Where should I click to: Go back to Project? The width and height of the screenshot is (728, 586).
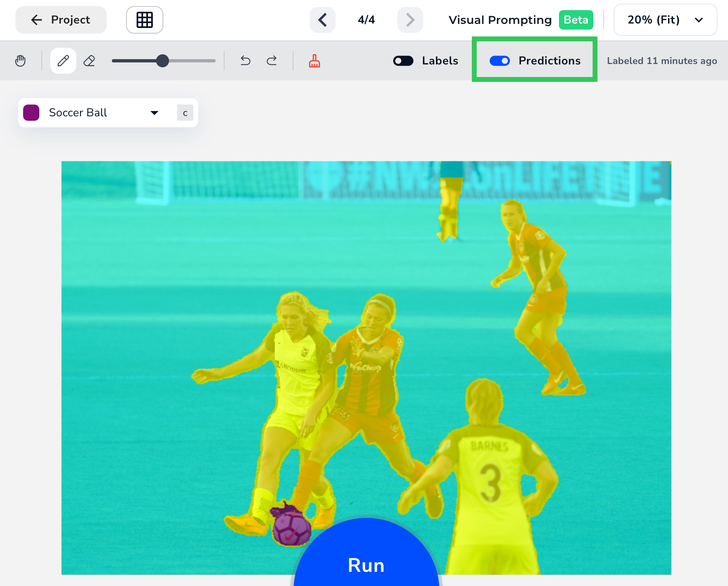click(x=61, y=20)
